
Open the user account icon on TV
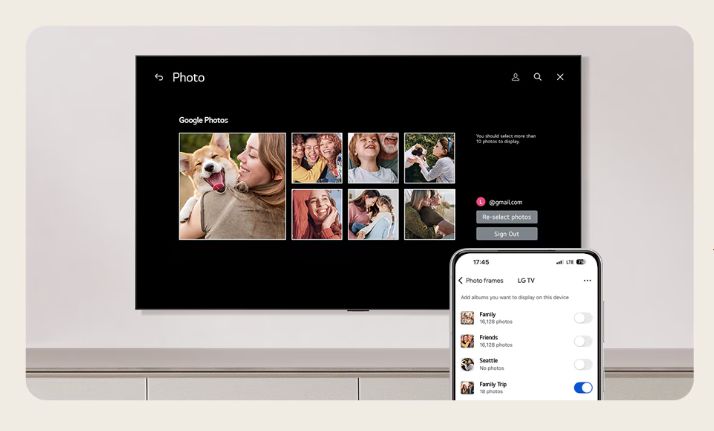pos(516,77)
